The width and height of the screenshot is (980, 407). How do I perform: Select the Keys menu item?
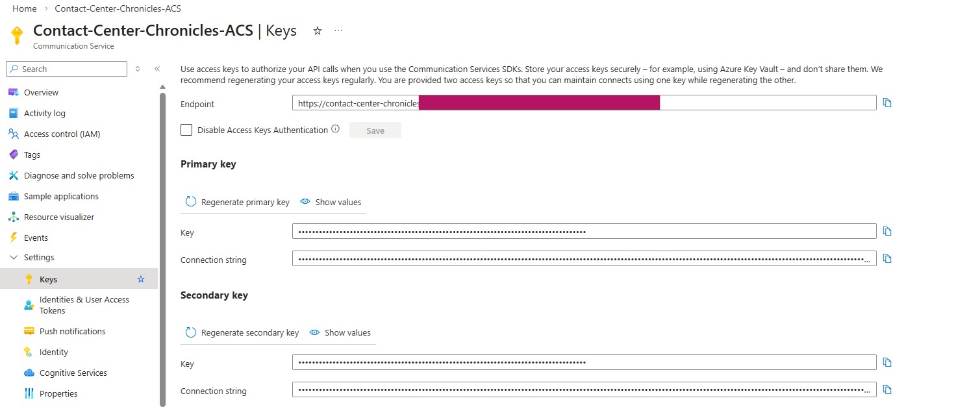(x=79, y=279)
